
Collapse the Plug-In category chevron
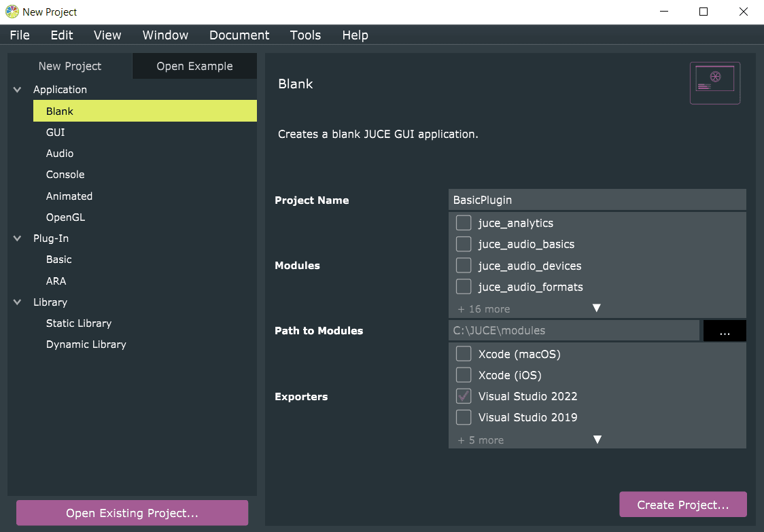(18, 238)
